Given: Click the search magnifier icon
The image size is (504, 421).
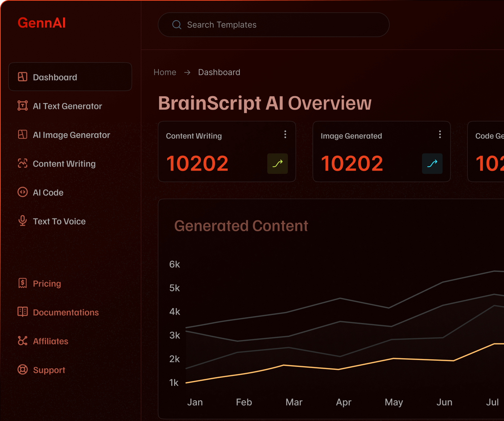Looking at the screenshot, I should [177, 25].
